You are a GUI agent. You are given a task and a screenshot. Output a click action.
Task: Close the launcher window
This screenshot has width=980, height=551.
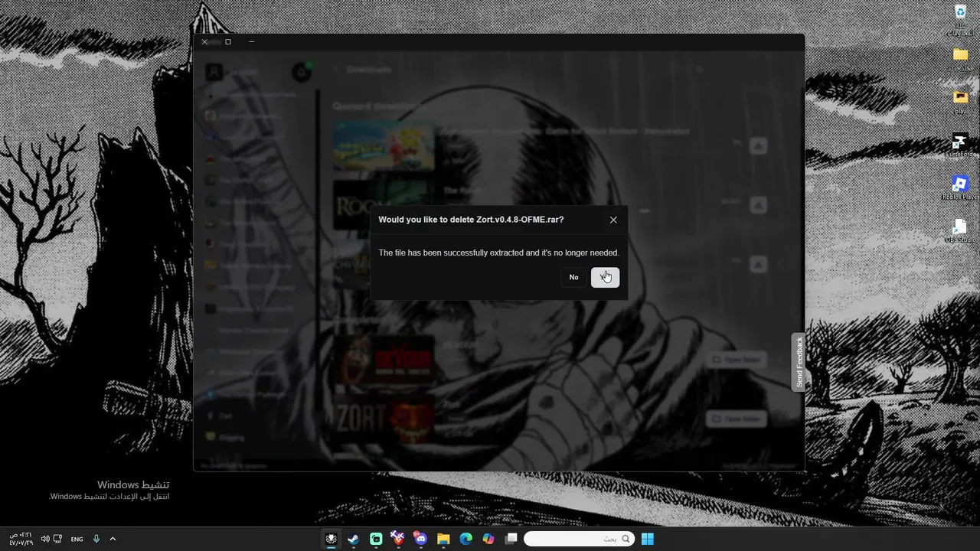coord(204,42)
